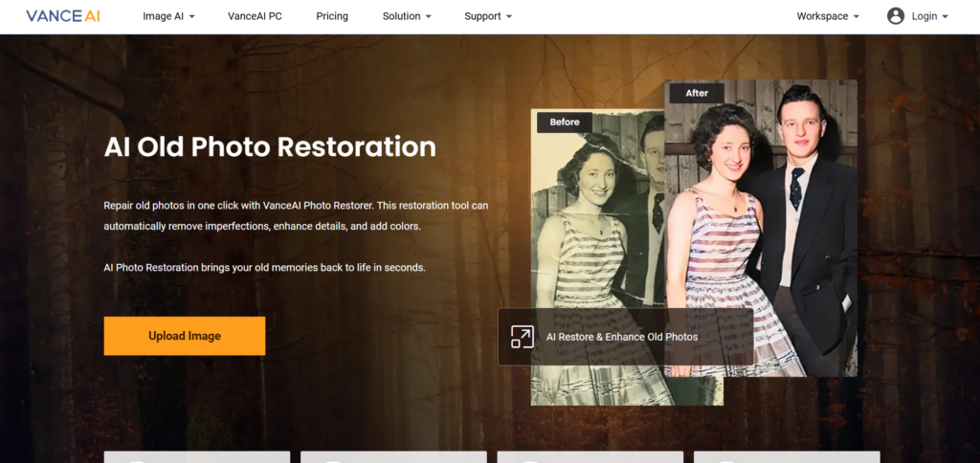Screen dimensions: 980x463
Task: Select the last feature card at bottom right
Action: click(x=786, y=456)
